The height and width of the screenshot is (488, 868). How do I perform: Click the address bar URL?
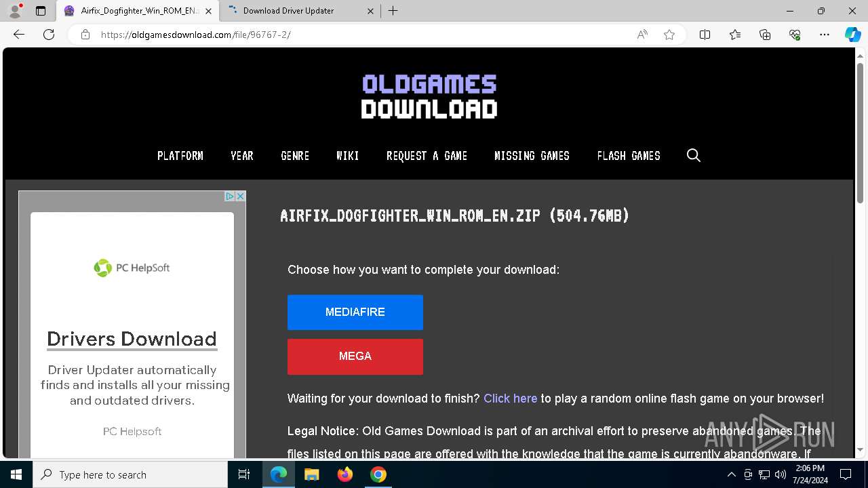(196, 35)
